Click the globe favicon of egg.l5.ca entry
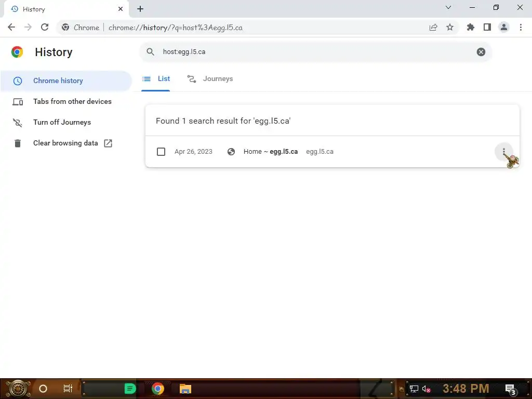This screenshot has height=399, width=532. point(231,152)
